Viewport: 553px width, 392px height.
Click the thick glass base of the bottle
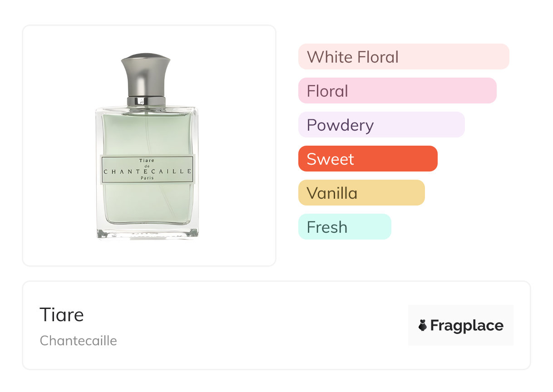pyautogui.click(x=148, y=233)
